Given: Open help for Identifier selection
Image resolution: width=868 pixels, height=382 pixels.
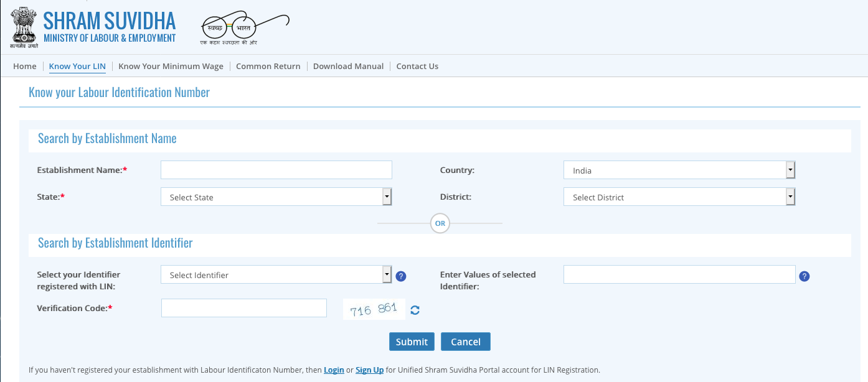Looking at the screenshot, I should [x=400, y=276].
